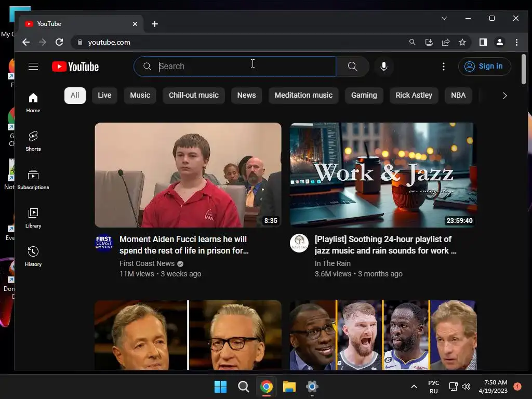
Task: Select the Rick Astley chip
Action: point(414,96)
